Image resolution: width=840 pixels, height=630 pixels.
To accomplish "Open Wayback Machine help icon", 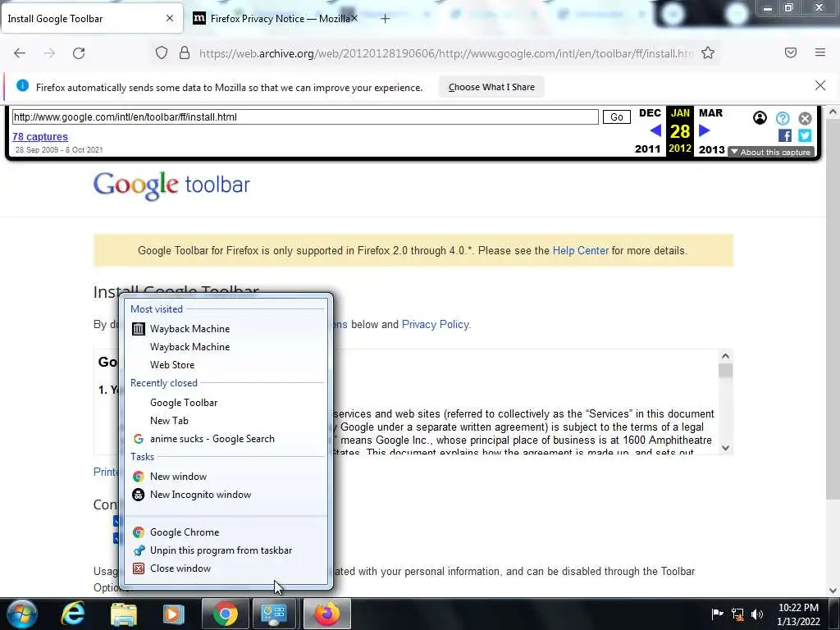I will 782,118.
